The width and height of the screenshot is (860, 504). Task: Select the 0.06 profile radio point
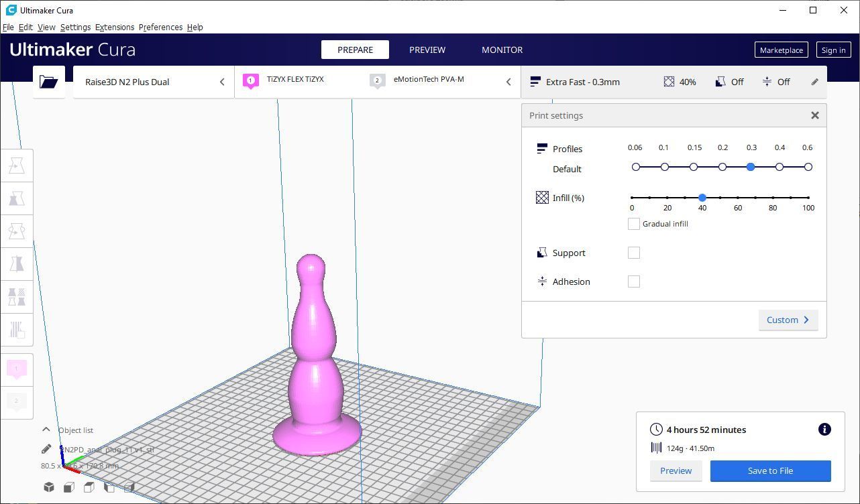click(x=636, y=167)
